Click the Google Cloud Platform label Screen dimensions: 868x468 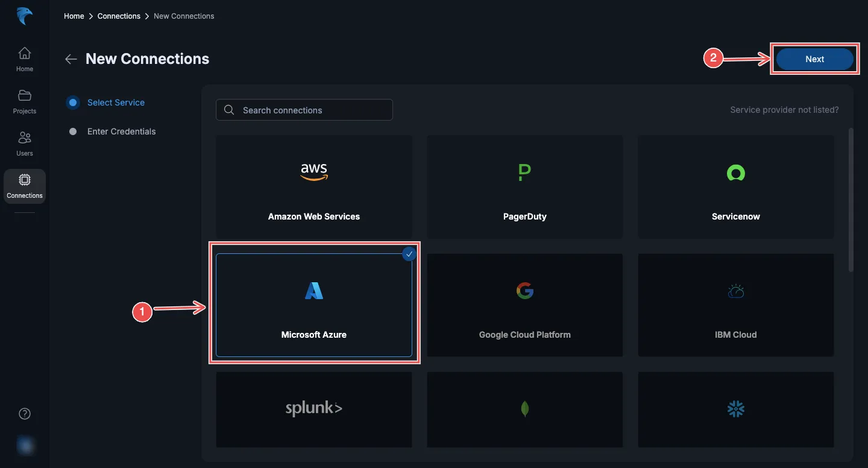(525, 335)
